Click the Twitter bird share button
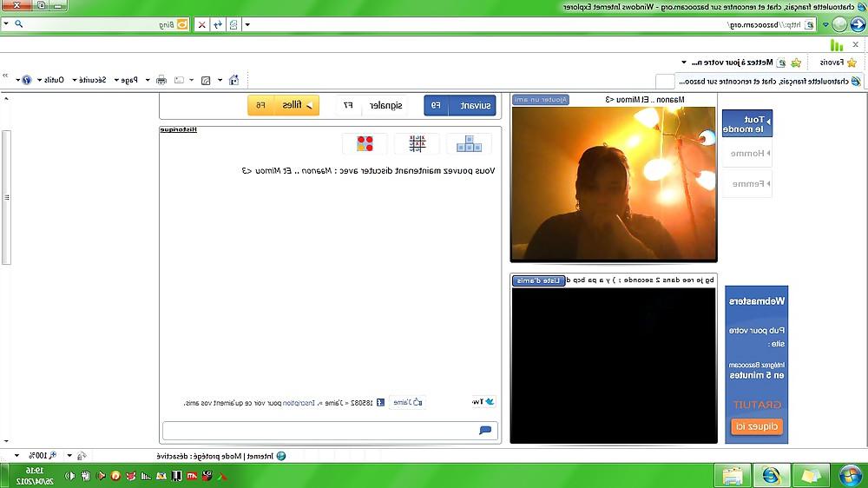The width and height of the screenshot is (868, 488). 483,401
